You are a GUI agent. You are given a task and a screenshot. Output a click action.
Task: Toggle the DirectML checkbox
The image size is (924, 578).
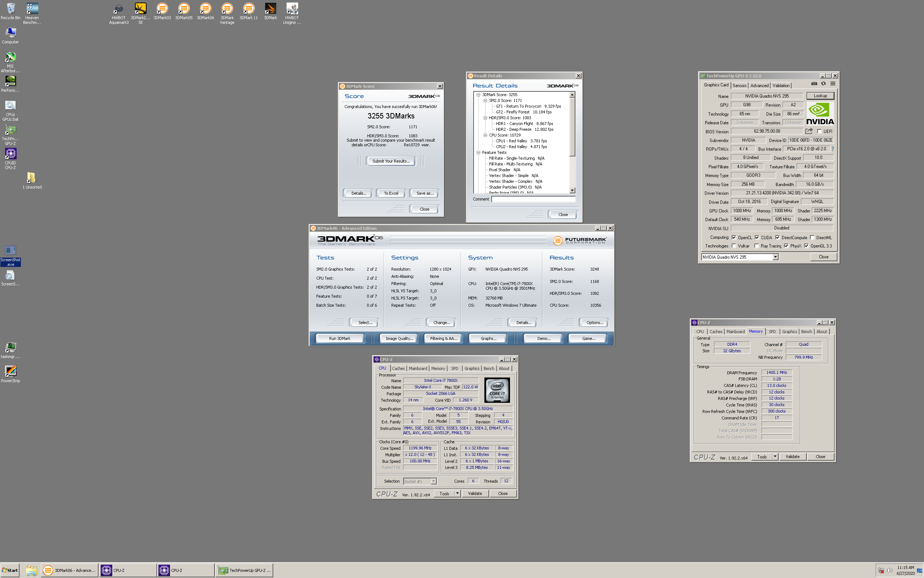pyautogui.click(x=812, y=237)
